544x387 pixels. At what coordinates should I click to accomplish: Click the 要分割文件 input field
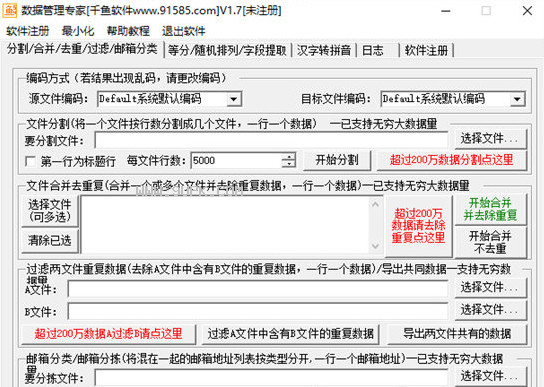(x=271, y=141)
